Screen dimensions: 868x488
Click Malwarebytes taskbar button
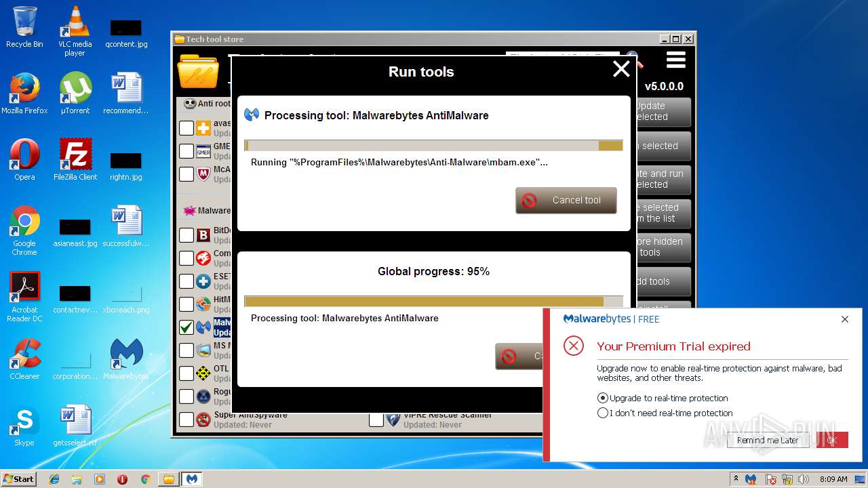192,479
